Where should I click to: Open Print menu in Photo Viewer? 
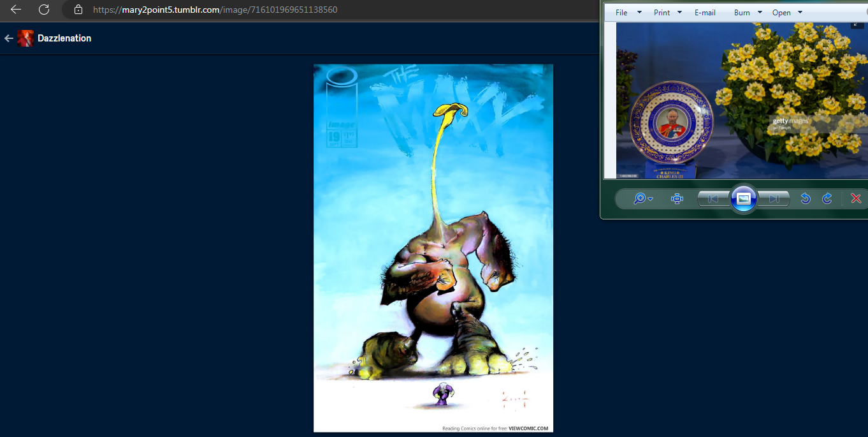[662, 13]
